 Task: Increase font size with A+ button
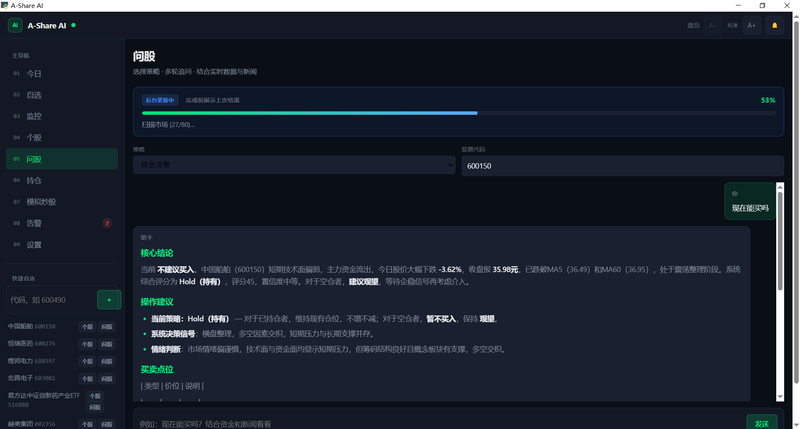752,26
